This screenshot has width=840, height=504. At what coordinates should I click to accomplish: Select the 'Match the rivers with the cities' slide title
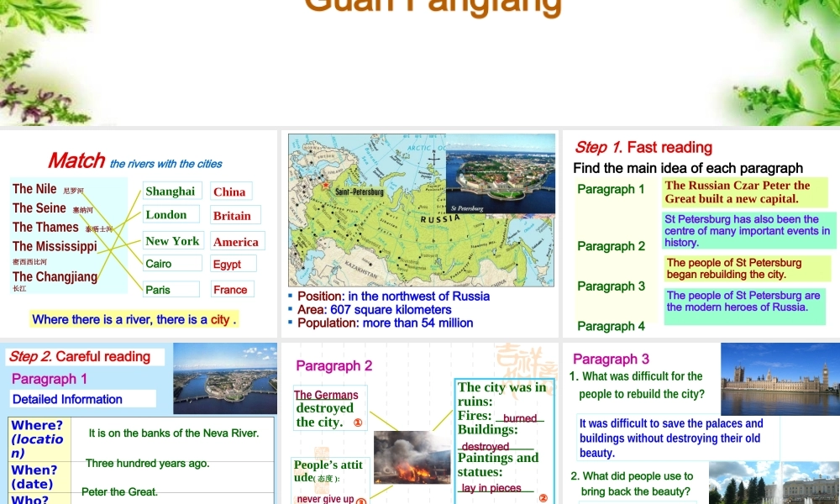point(135,160)
